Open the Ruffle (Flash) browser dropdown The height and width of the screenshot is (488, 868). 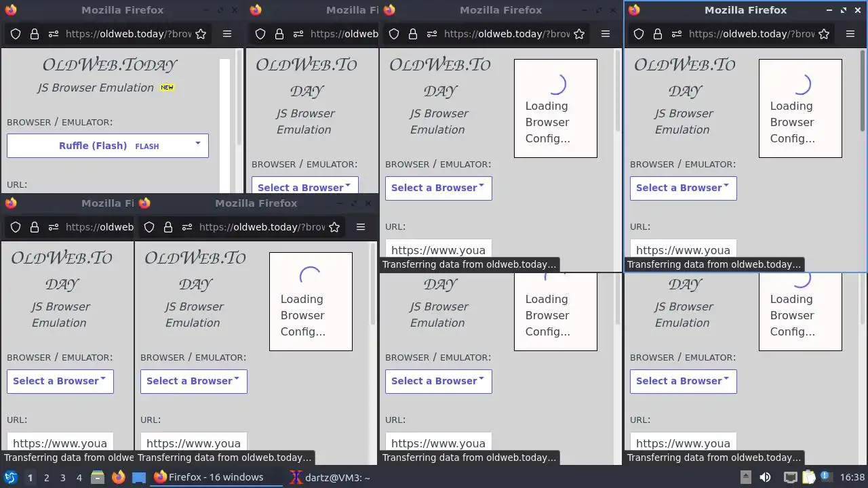(x=108, y=146)
